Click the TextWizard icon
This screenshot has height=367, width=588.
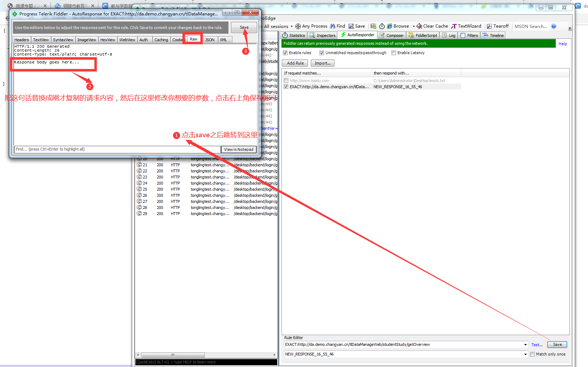pyautogui.click(x=454, y=26)
